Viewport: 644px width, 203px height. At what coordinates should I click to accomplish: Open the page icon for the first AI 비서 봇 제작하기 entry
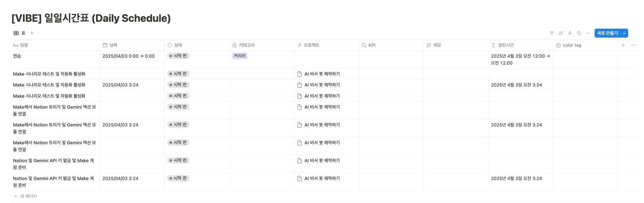click(300, 74)
